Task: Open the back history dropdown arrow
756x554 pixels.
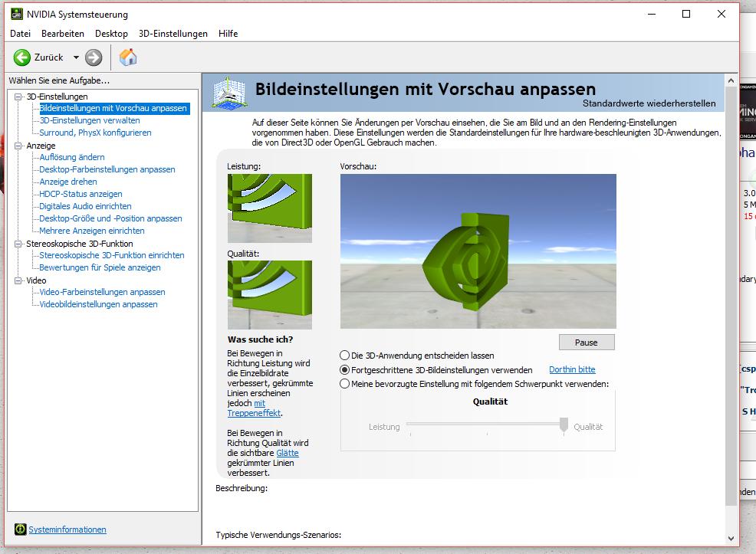Action: point(76,57)
